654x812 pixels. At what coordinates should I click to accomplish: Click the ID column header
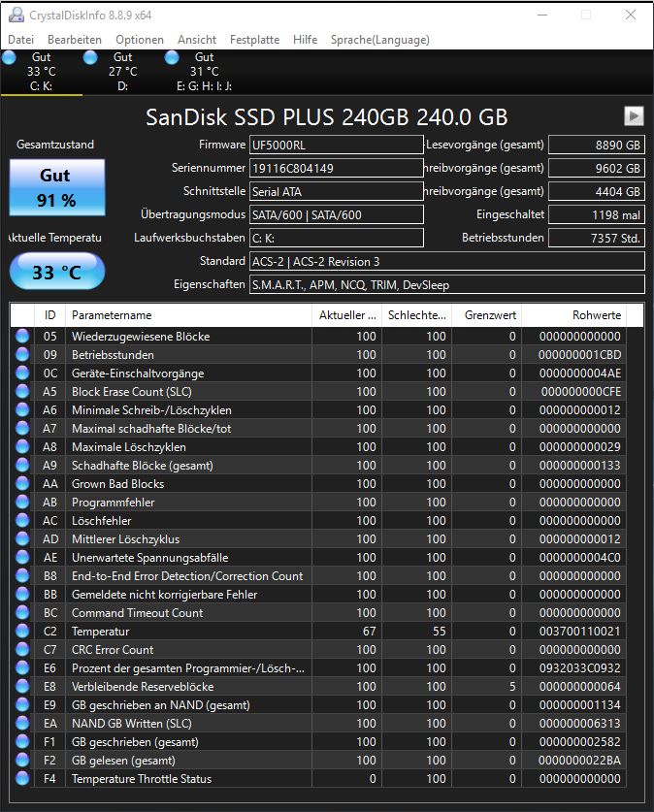coord(49,315)
